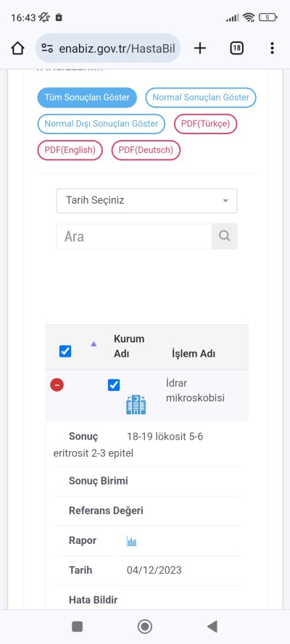This screenshot has height=644, width=290.
Task: Focus the Ara search input field
Action: (134, 236)
